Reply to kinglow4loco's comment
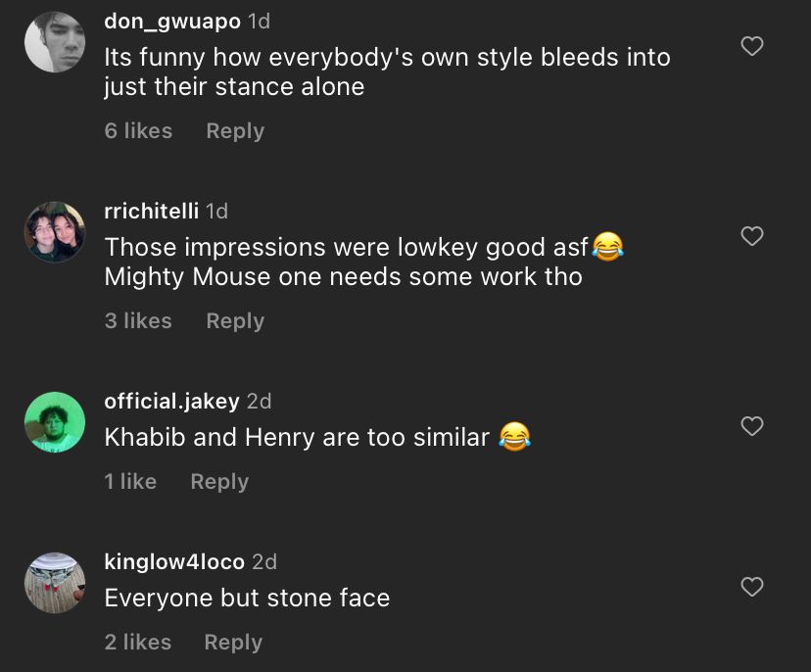Screen dimensions: 811x672 coord(233,643)
